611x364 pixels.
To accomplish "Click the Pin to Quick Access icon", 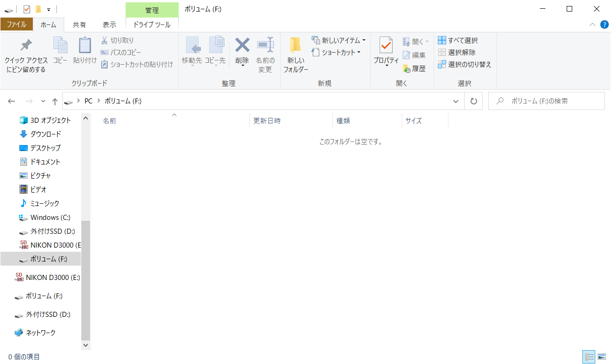I will (26, 46).
